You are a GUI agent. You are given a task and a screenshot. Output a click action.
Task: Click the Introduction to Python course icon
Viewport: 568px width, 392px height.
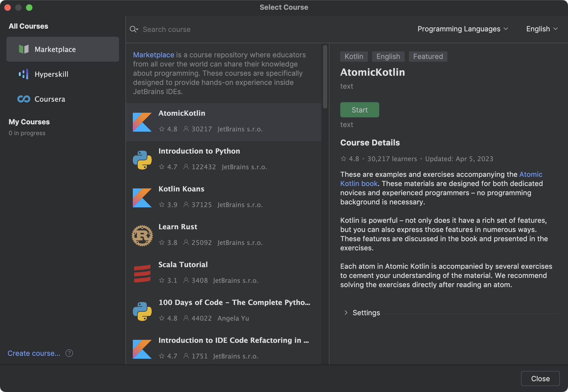click(x=142, y=160)
